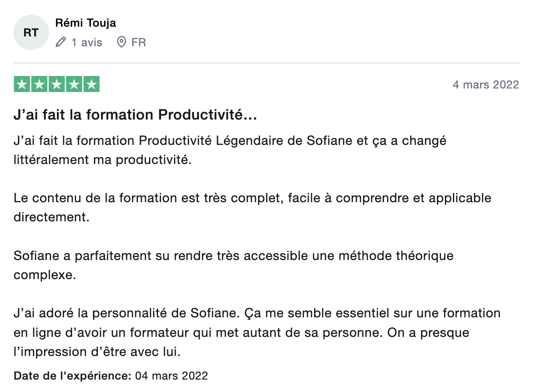Open the review title "J'ai fait la formation Productivité…"

click(135, 115)
